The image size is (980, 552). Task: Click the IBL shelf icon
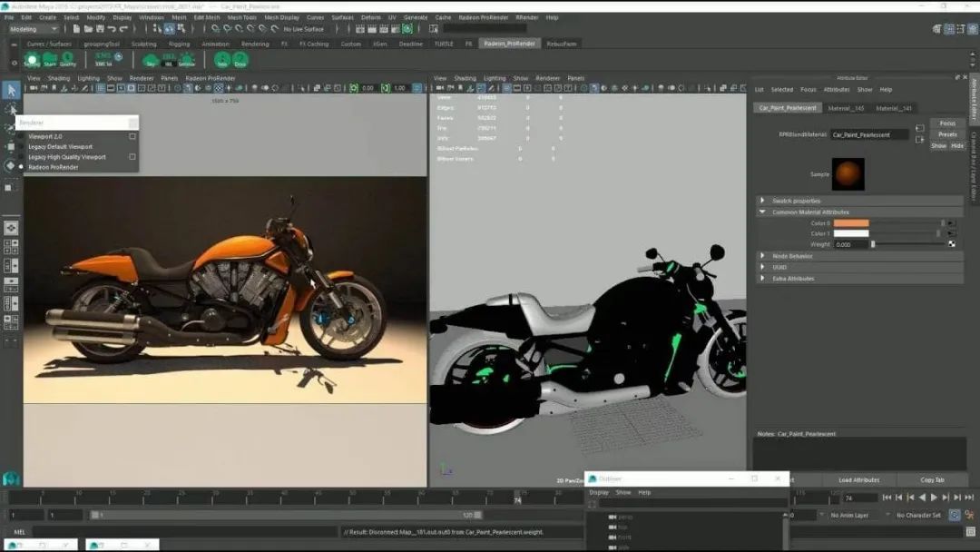(169, 60)
